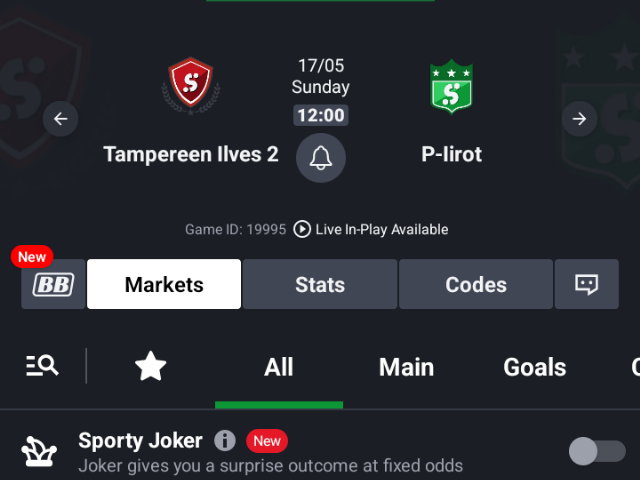Show favorite markets with star icon
640x480 pixels.
tap(151, 366)
